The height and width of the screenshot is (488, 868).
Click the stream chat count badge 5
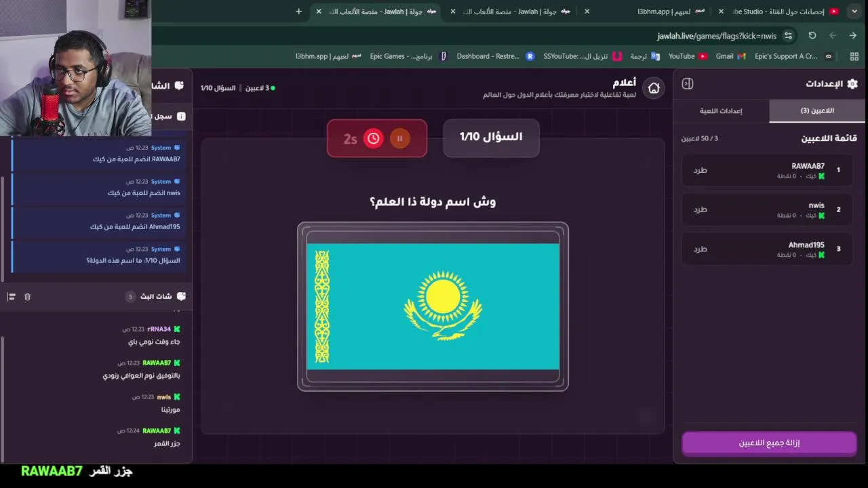131,297
